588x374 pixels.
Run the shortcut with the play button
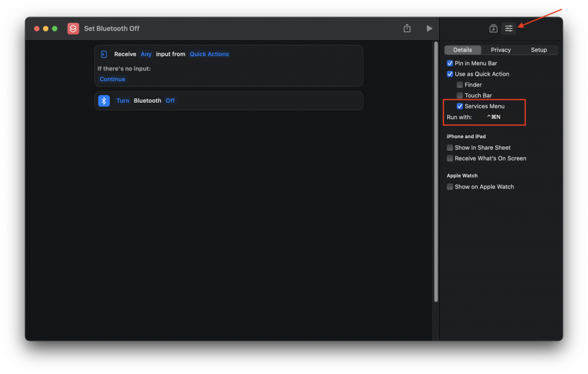click(x=429, y=29)
